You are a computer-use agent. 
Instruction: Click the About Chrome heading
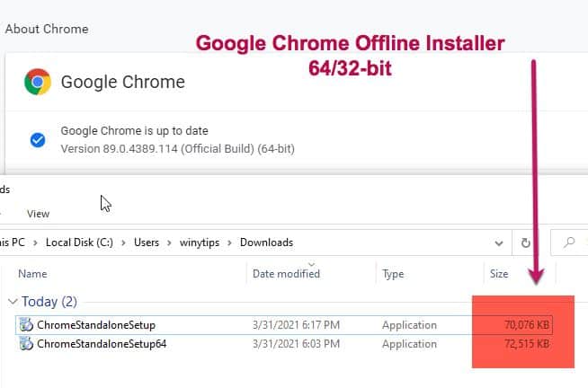(x=47, y=29)
